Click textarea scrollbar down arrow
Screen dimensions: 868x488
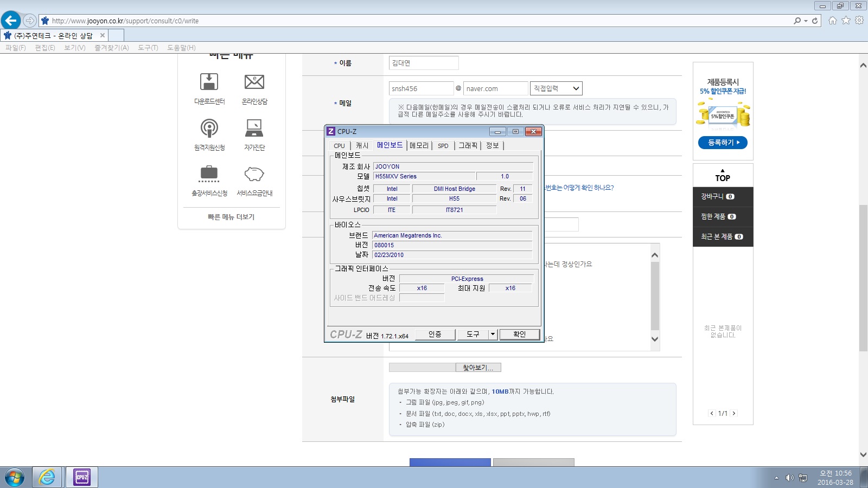coord(655,339)
